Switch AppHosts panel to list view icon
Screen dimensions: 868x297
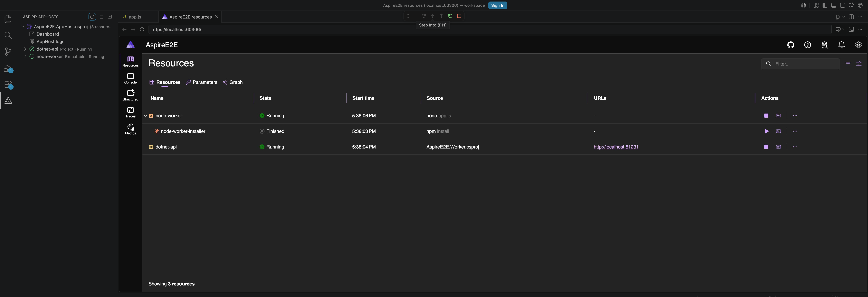coord(101,17)
